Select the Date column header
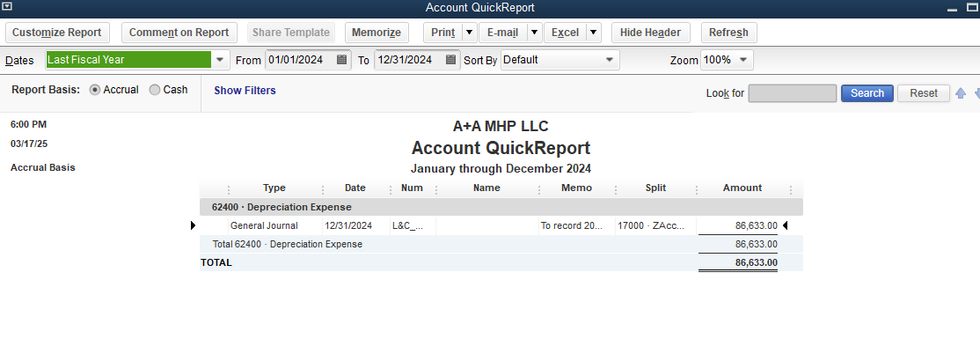Viewport: 980px width, 339px height. [355, 188]
